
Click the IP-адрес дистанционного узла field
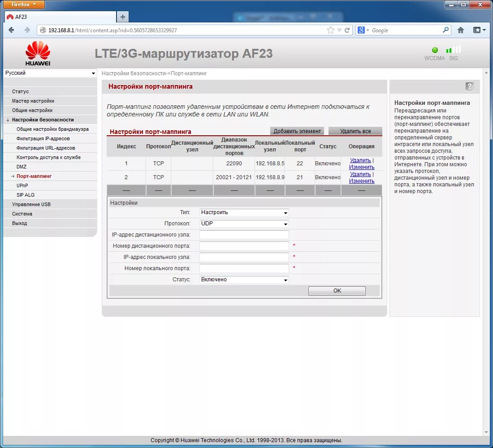pos(244,235)
